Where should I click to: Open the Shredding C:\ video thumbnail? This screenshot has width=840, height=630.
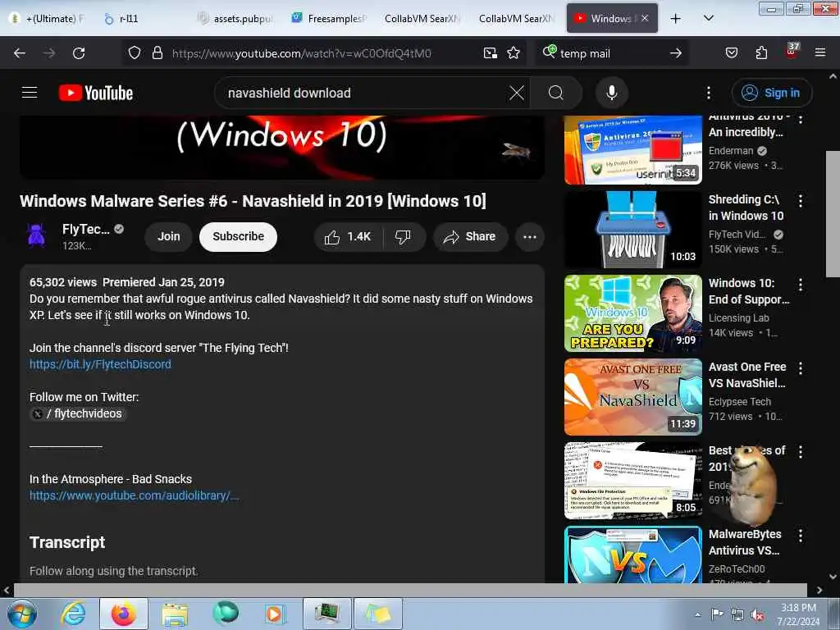click(x=632, y=230)
